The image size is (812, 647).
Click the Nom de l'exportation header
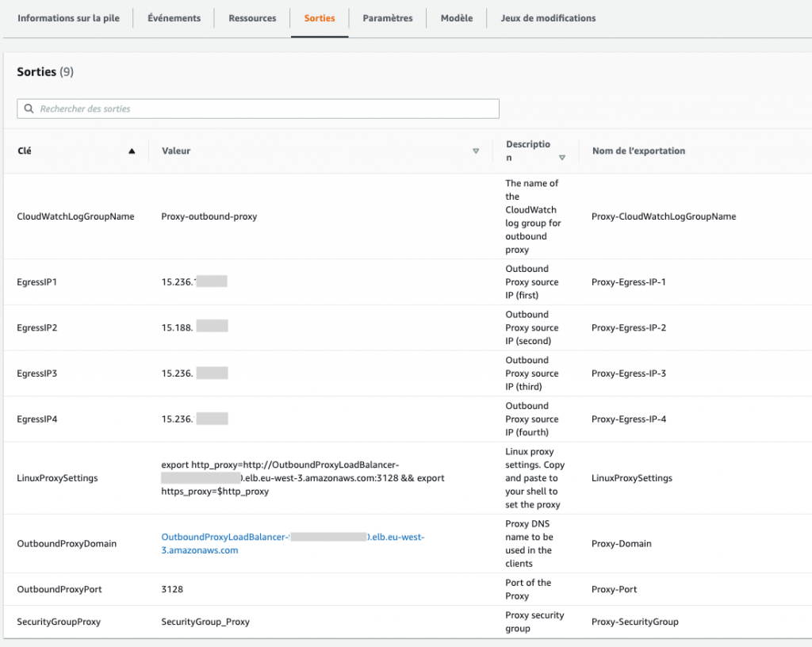click(638, 151)
